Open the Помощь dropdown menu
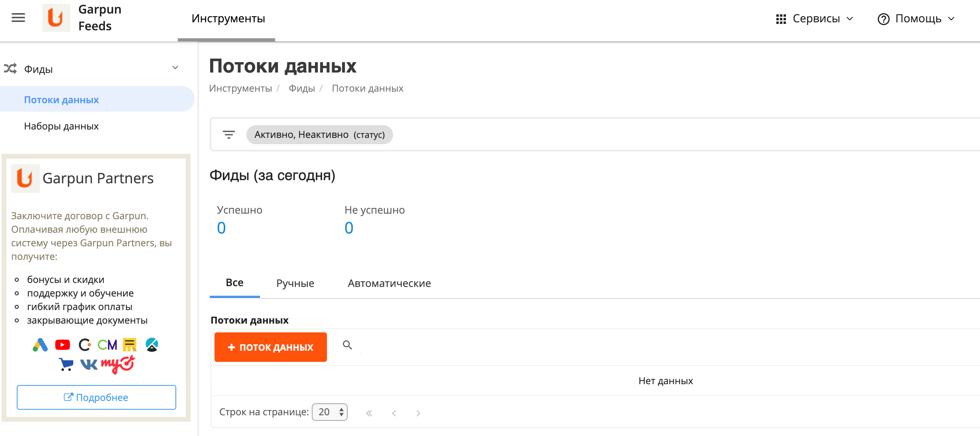This screenshot has width=980, height=436. [916, 19]
